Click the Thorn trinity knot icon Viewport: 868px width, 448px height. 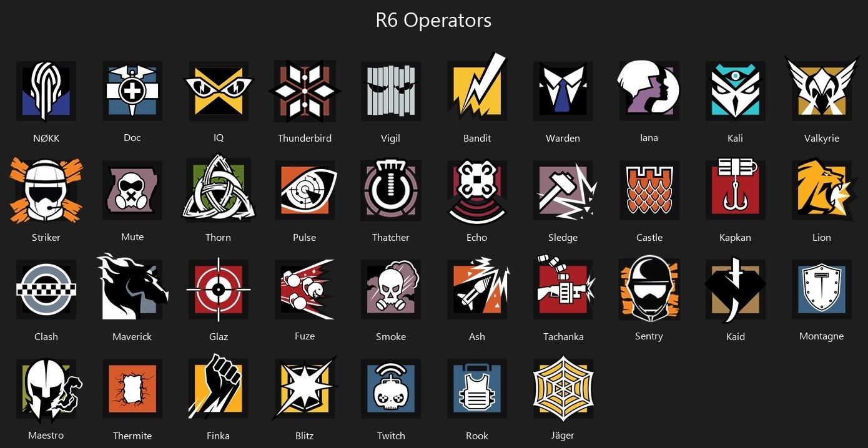click(x=219, y=188)
